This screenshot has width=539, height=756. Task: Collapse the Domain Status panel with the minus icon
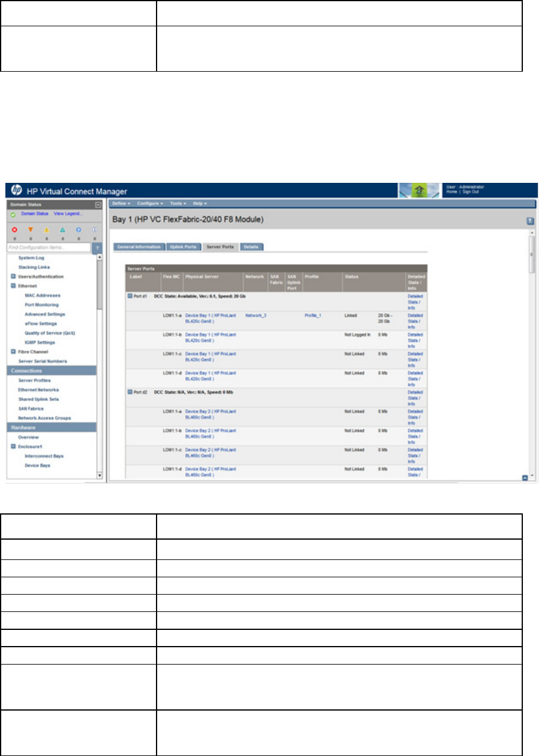pos(99,205)
